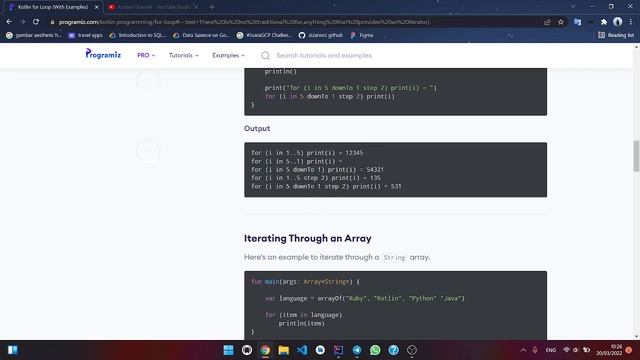
Task: Click the output line ending in 54321
Action: point(317,169)
